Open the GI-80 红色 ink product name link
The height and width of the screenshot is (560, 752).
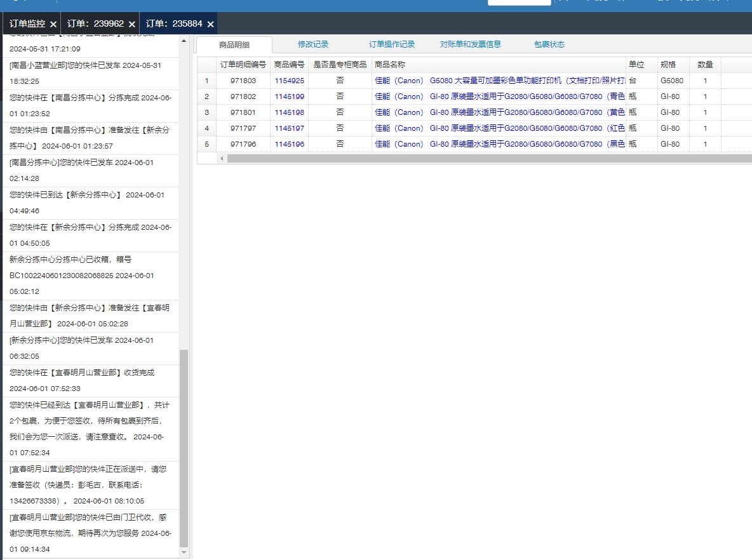click(x=499, y=128)
